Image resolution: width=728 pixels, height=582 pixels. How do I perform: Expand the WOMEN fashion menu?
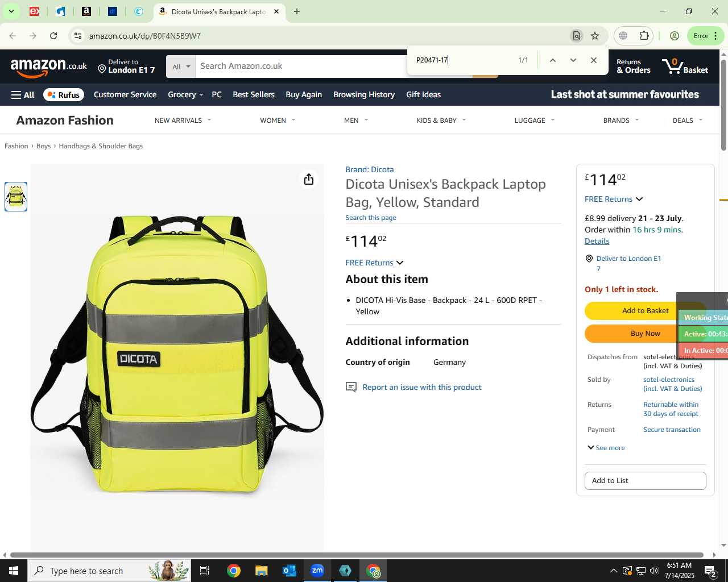(278, 120)
